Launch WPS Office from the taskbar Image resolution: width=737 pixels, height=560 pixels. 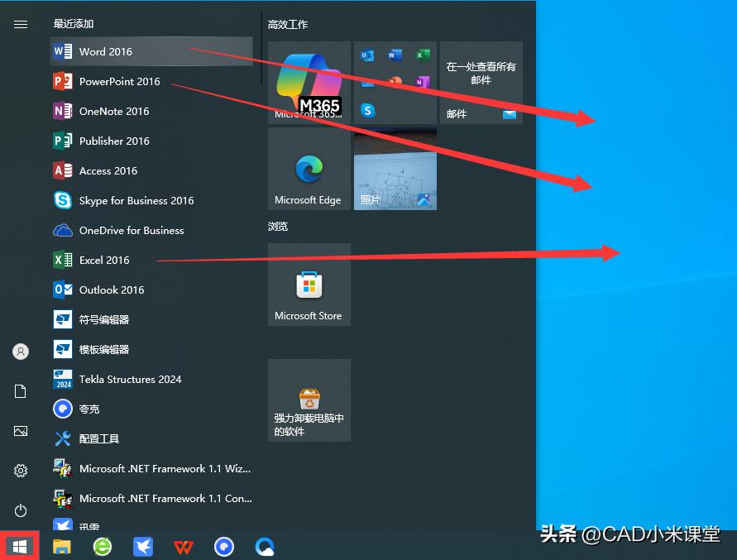pos(184,548)
